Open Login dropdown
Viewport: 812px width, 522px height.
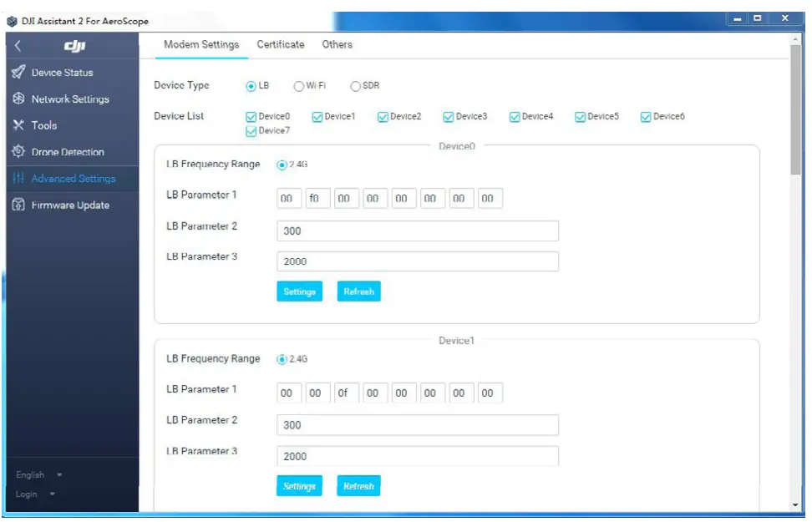pyautogui.click(x=35, y=494)
